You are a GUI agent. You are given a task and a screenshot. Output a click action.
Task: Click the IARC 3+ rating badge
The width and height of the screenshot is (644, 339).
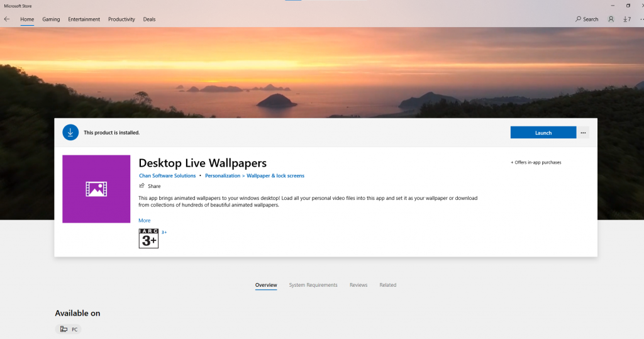click(x=148, y=238)
